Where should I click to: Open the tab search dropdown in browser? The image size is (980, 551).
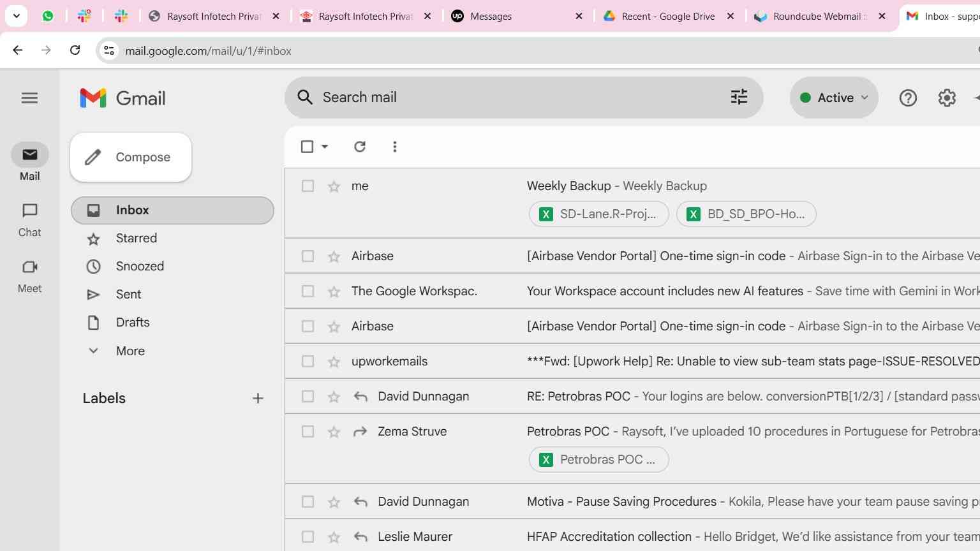pyautogui.click(x=17, y=16)
